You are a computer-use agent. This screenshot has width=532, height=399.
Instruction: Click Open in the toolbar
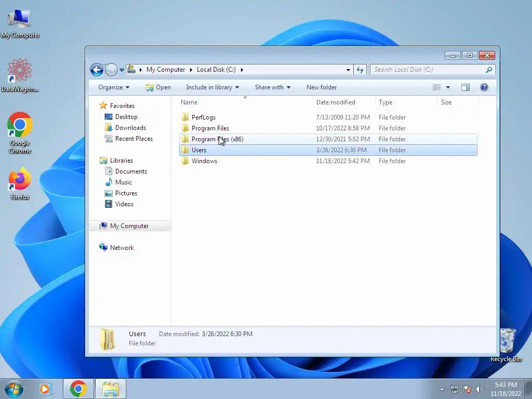158,87
